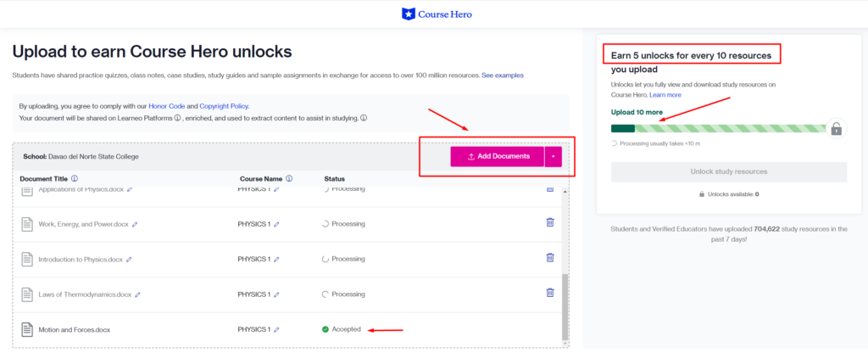
Task: Click Processing status of Laws of Thermodynamics
Action: (x=343, y=294)
